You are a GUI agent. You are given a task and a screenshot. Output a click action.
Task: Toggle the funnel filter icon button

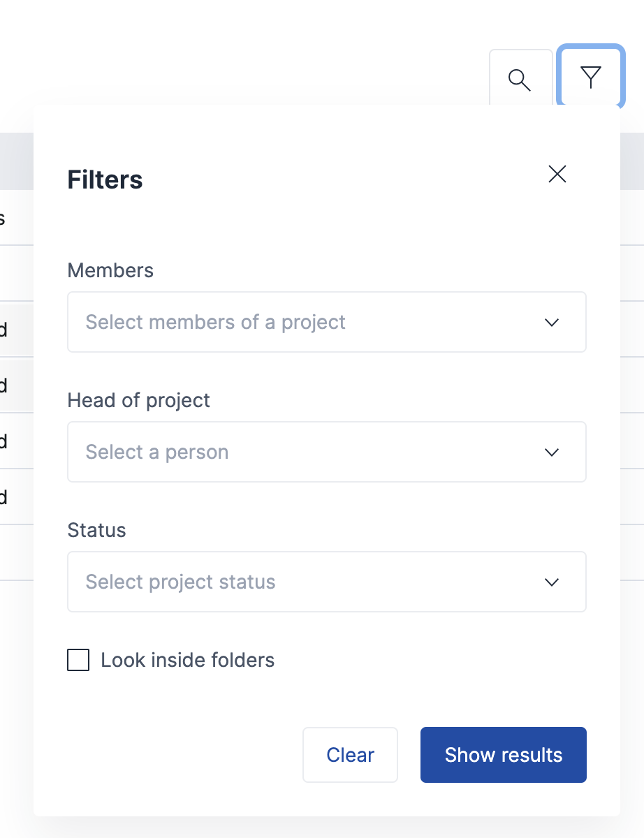click(x=591, y=77)
